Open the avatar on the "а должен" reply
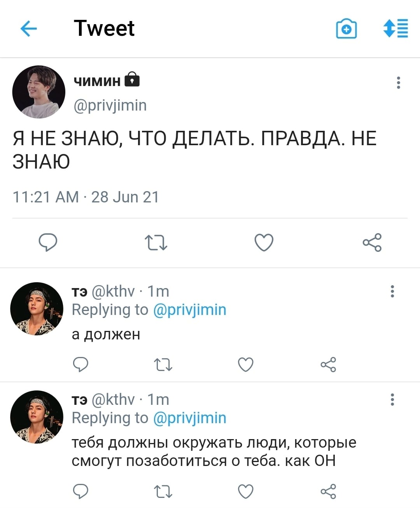The image size is (420, 508). 37,309
